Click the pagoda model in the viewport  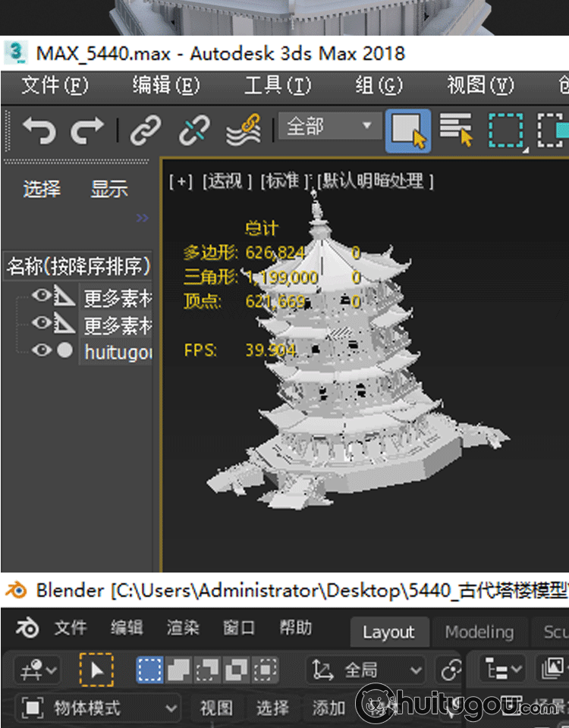point(344,372)
